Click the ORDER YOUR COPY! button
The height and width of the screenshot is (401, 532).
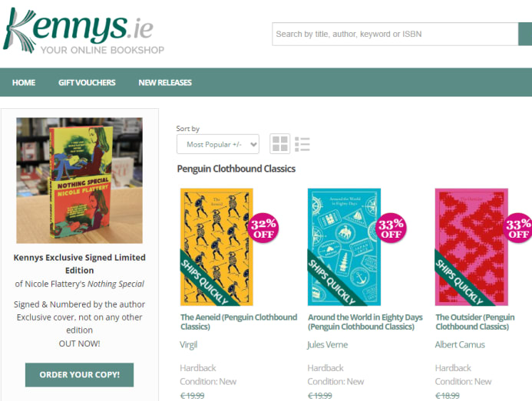(79, 375)
